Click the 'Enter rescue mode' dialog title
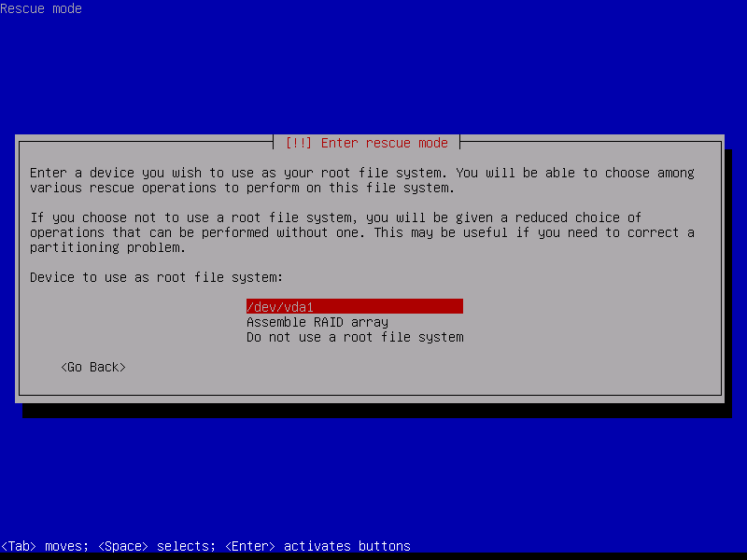Viewport: 747px width, 560px height. click(x=366, y=143)
